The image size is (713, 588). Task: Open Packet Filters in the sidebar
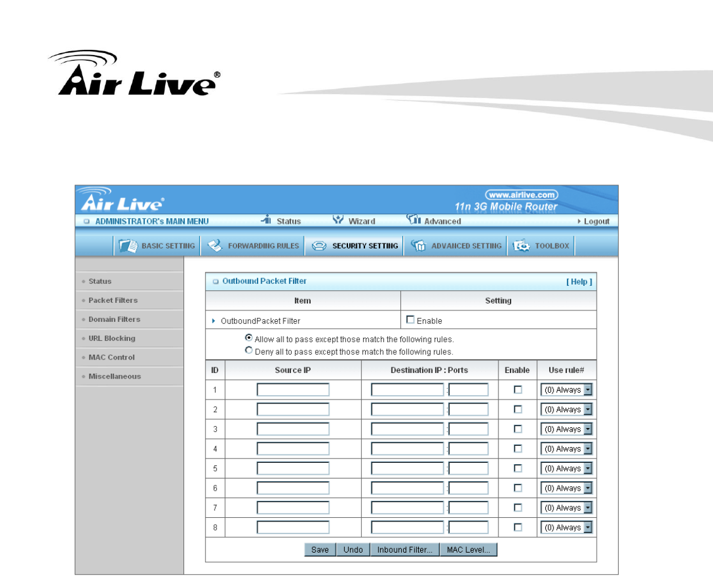click(x=113, y=300)
